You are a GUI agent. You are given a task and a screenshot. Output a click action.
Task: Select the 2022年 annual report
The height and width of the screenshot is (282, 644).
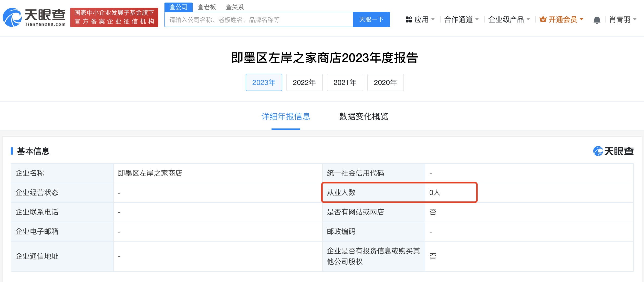tap(304, 82)
